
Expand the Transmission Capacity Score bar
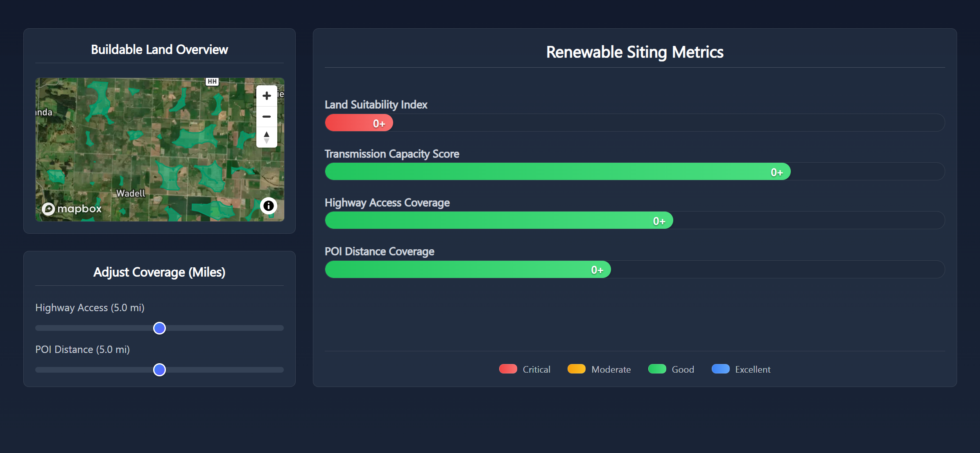pyautogui.click(x=557, y=171)
